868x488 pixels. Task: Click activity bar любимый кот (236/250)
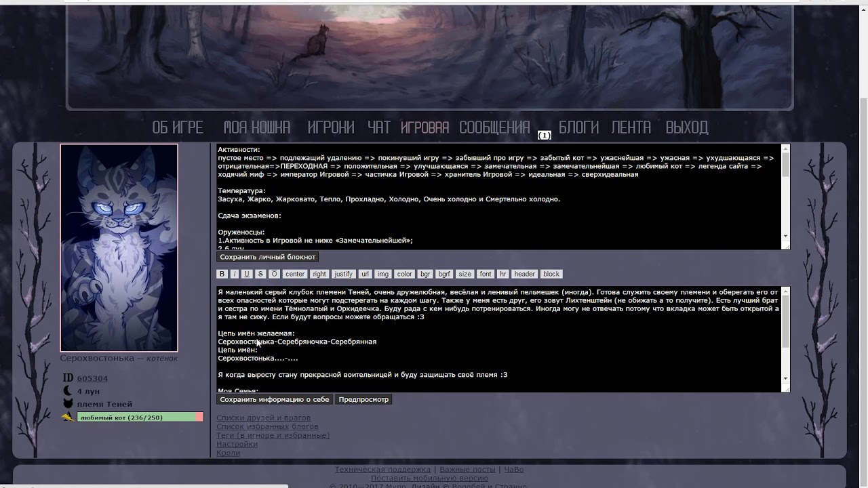(x=140, y=418)
